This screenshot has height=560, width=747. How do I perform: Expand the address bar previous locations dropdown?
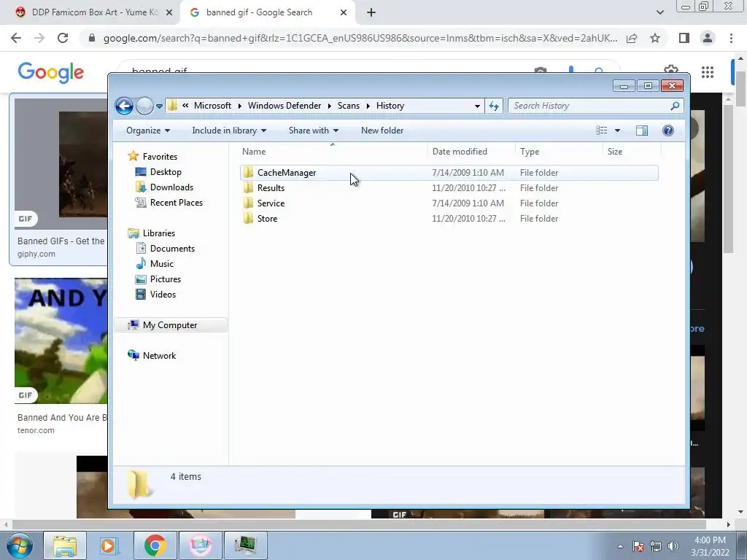(x=477, y=106)
